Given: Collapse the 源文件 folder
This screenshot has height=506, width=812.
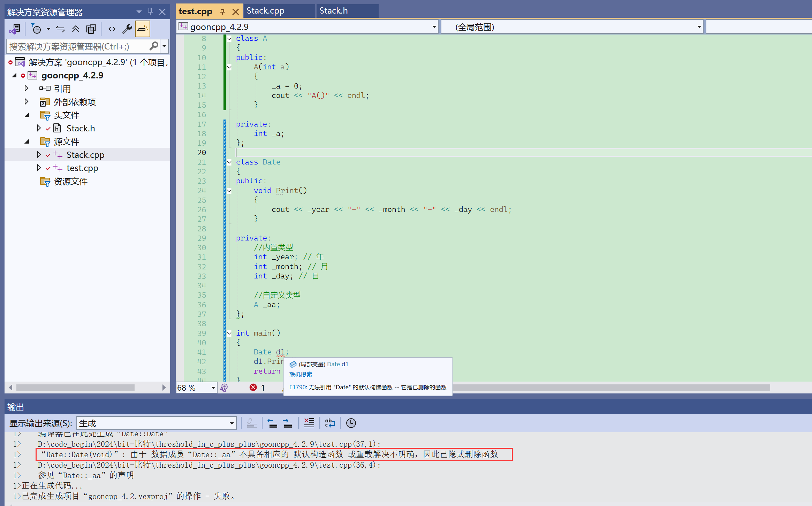Looking at the screenshot, I should 27,141.
